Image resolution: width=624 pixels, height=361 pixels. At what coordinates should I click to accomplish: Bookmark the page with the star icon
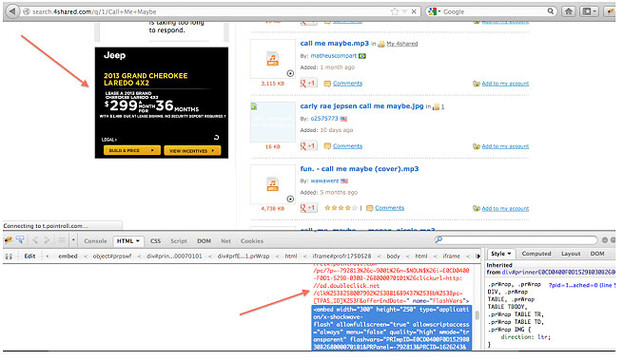[394, 12]
